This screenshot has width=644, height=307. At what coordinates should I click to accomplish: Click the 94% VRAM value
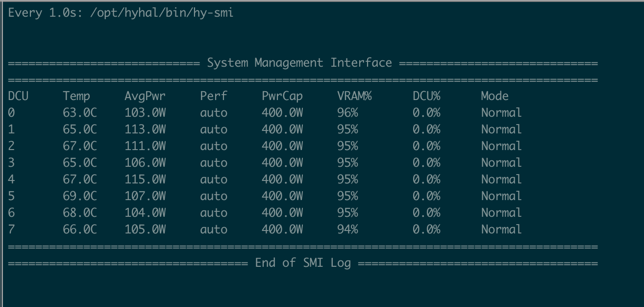pos(347,230)
